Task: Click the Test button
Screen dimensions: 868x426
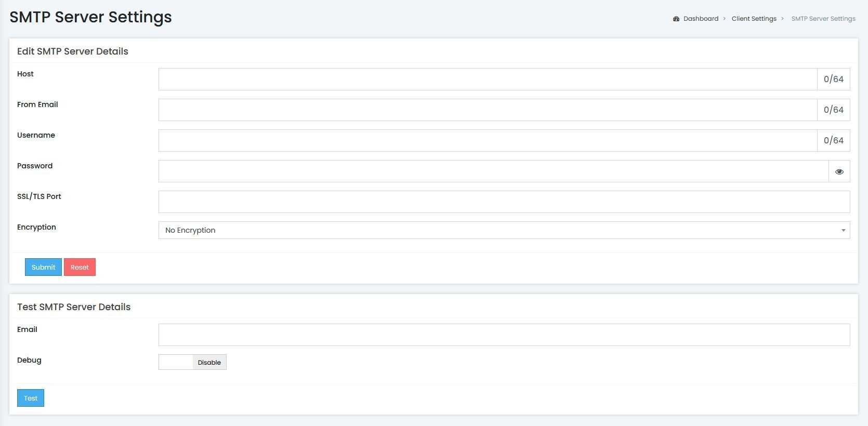Action: pos(31,398)
